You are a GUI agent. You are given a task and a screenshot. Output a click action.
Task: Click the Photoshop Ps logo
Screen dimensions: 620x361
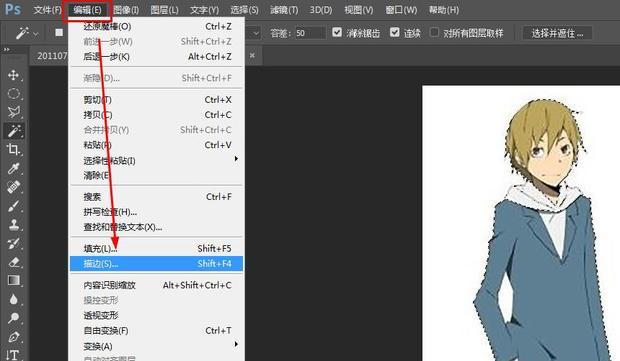[13, 9]
